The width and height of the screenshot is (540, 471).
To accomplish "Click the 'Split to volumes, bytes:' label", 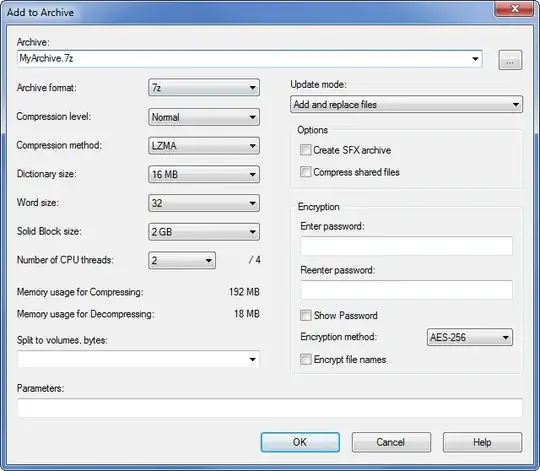I will (x=62, y=340).
